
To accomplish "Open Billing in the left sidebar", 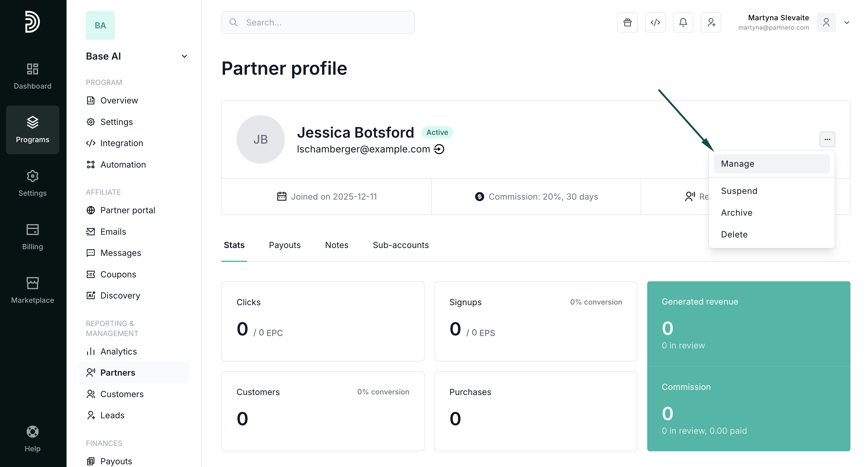I will (32, 237).
